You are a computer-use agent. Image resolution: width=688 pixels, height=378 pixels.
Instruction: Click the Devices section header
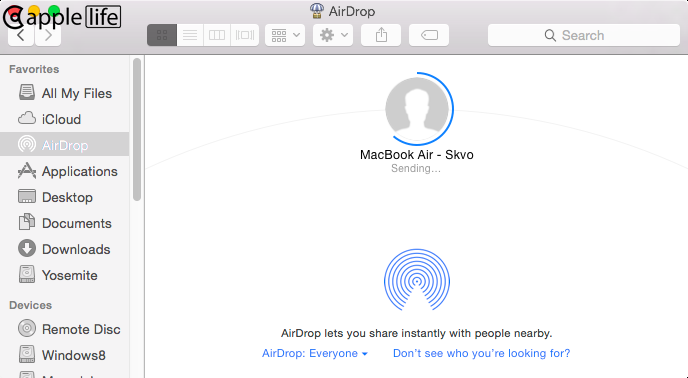click(30, 305)
